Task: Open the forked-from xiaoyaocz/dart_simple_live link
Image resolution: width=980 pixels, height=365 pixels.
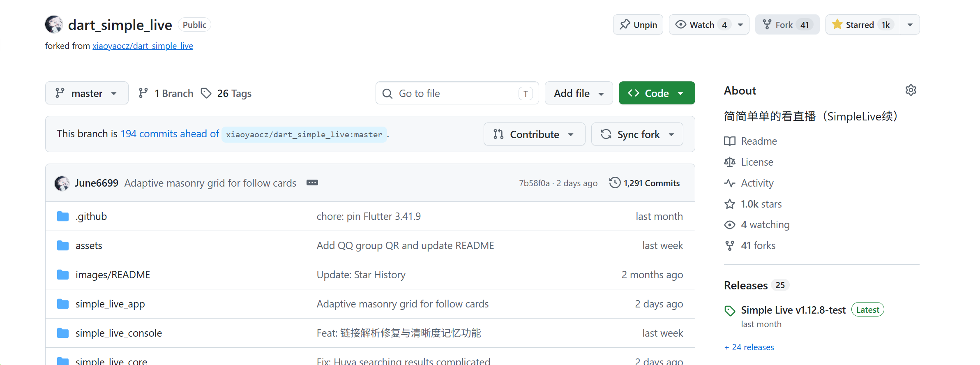Action: point(143,46)
